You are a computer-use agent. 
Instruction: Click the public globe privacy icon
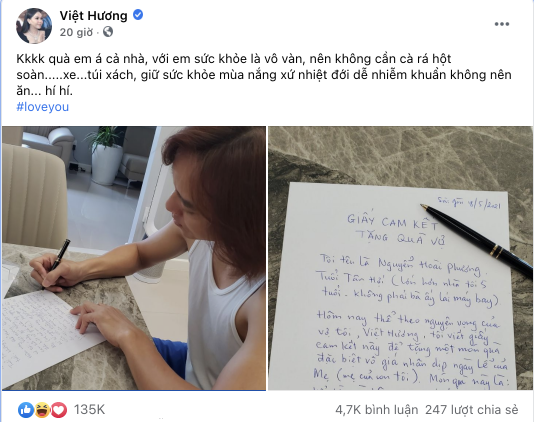pyautogui.click(x=108, y=32)
